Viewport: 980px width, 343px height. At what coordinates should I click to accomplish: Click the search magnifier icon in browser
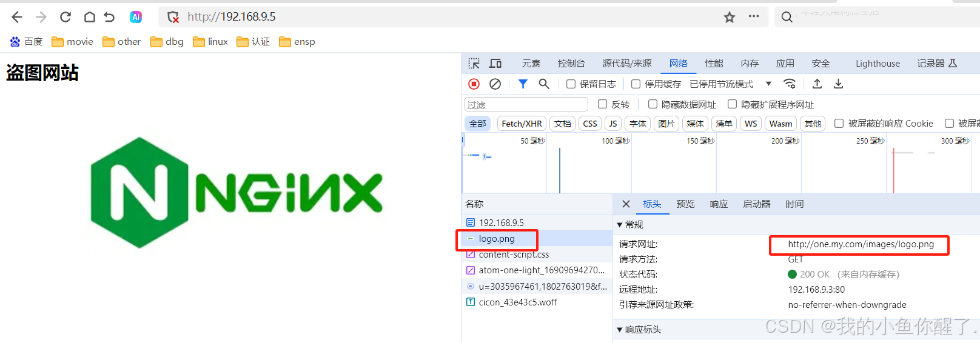point(787,17)
